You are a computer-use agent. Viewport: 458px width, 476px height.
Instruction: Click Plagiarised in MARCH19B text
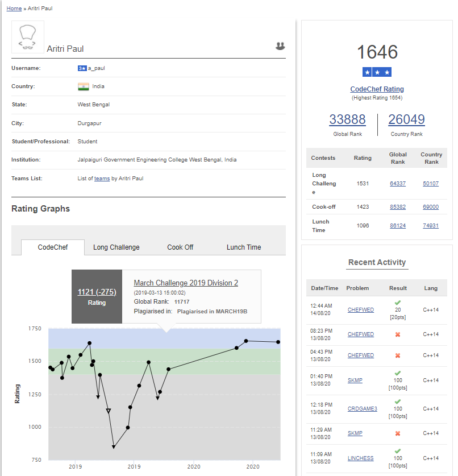click(x=212, y=312)
